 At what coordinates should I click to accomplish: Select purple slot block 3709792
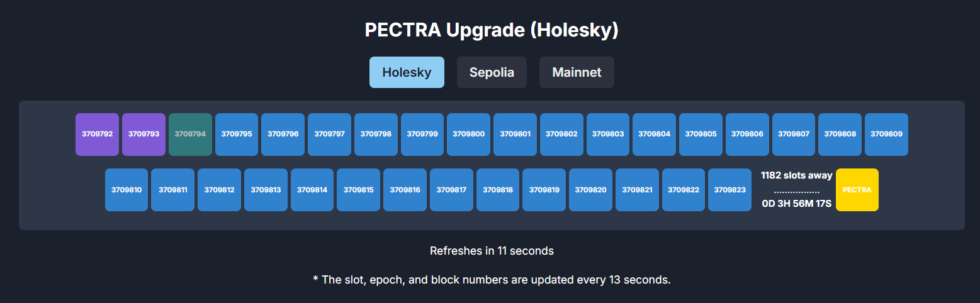click(97, 135)
